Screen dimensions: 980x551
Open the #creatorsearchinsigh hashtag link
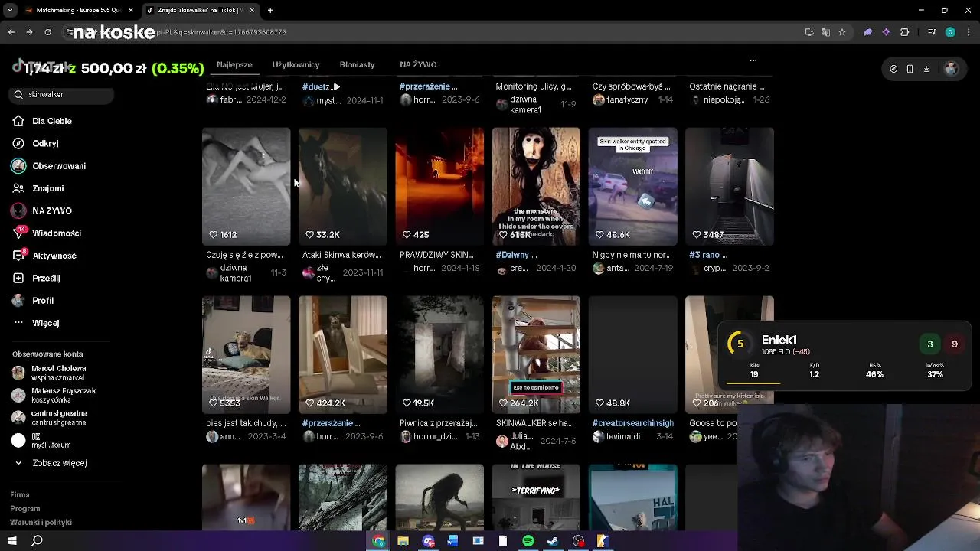click(x=632, y=423)
